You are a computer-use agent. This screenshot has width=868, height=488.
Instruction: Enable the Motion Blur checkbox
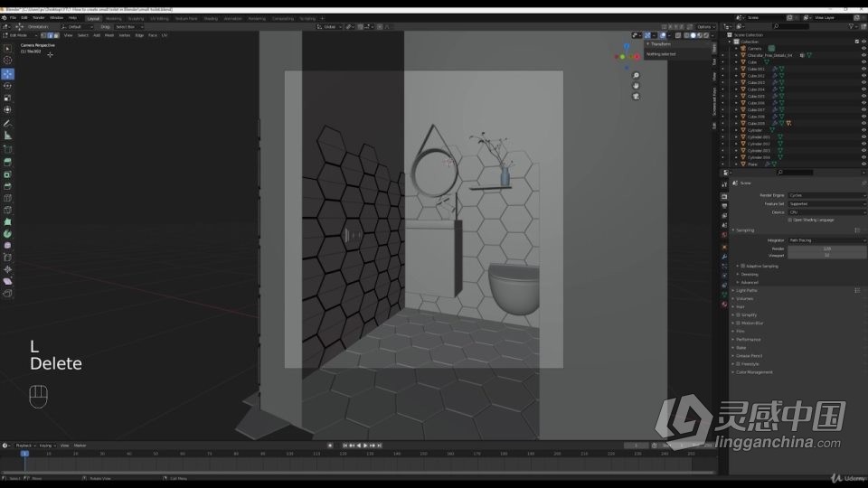coord(738,324)
